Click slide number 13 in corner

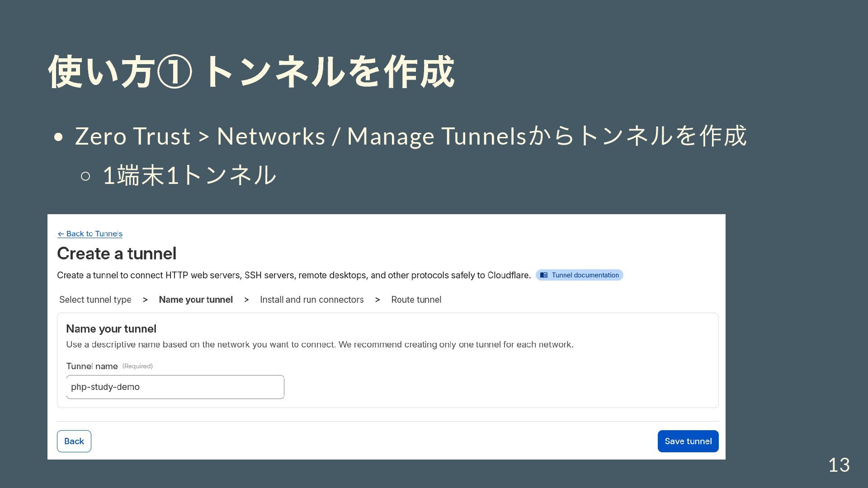point(839,465)
